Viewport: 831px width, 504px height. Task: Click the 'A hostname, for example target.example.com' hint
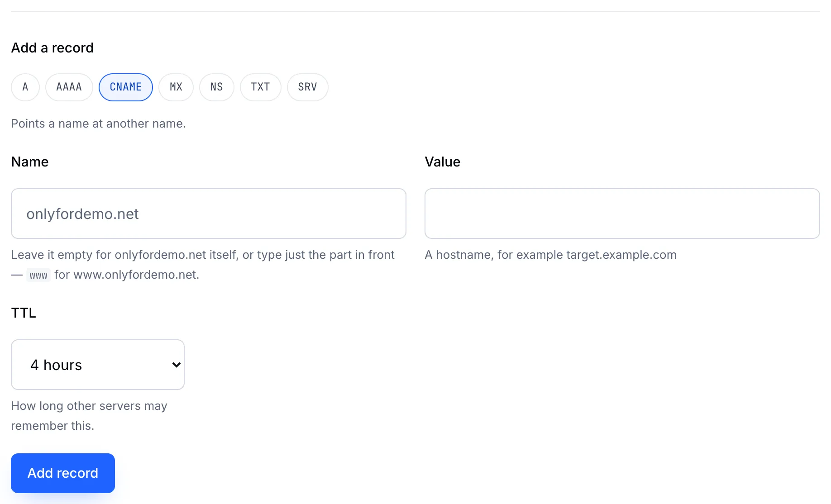point(550,255)
